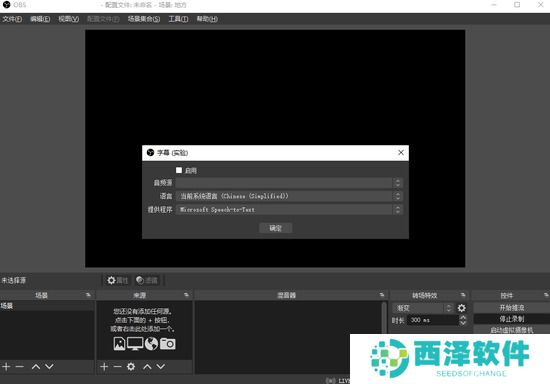The height and width of the screenshot is (384, 550).
Task: Open source properties gear in sources toolbar
Action: click(131, 366)
